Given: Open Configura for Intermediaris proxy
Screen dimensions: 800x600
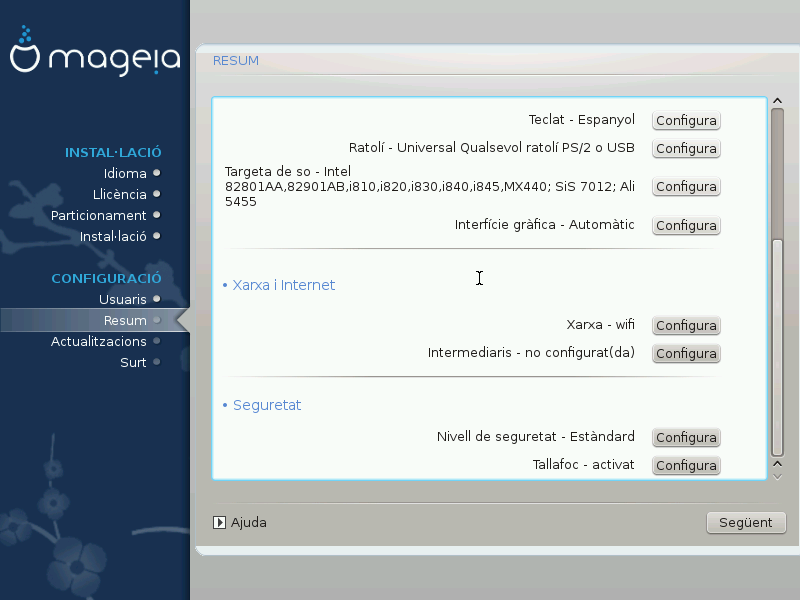Looking at the screenshot, I should pos(686,354).
